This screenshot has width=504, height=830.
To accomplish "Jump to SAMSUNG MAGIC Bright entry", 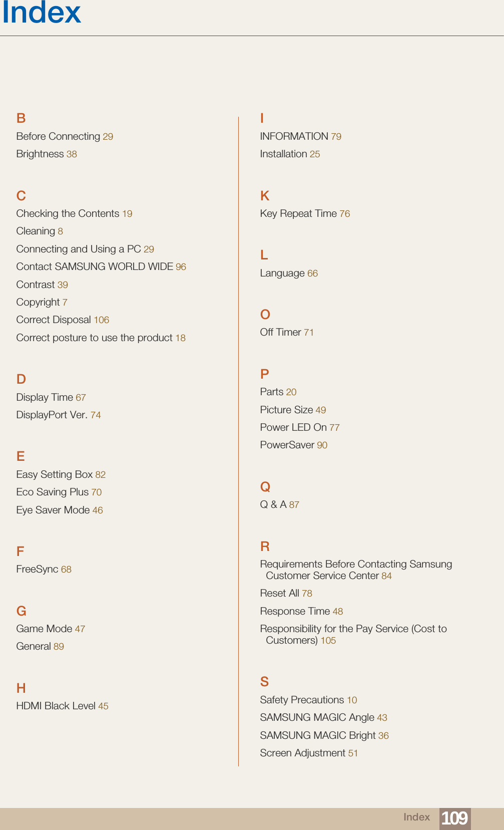I will (324, 736).
